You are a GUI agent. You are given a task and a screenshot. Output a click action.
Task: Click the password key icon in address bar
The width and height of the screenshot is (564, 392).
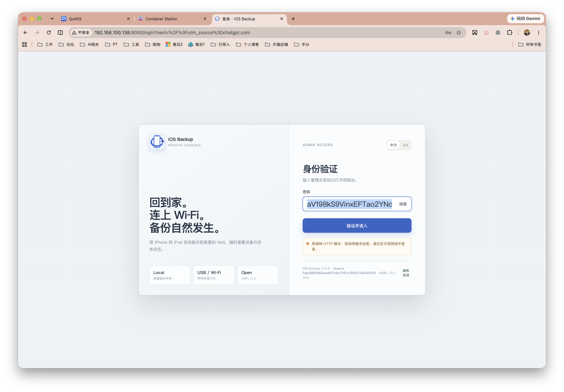pos(448,33)
